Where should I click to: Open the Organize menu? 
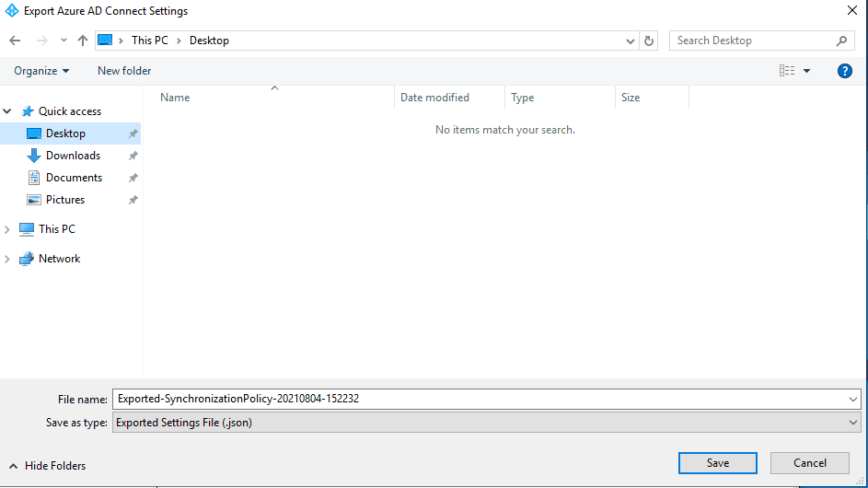41,71
